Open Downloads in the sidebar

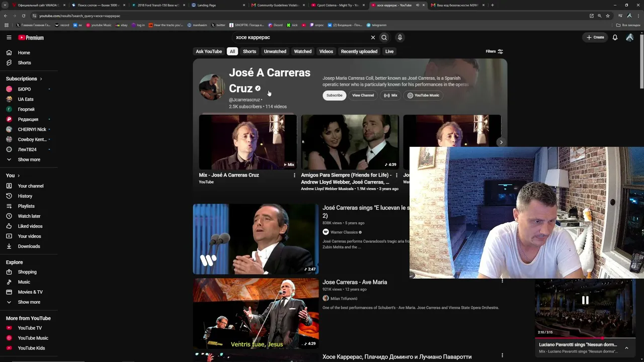tap(29, 246)
